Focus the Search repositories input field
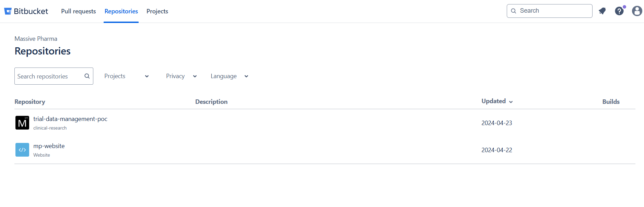 click(48, 76)
